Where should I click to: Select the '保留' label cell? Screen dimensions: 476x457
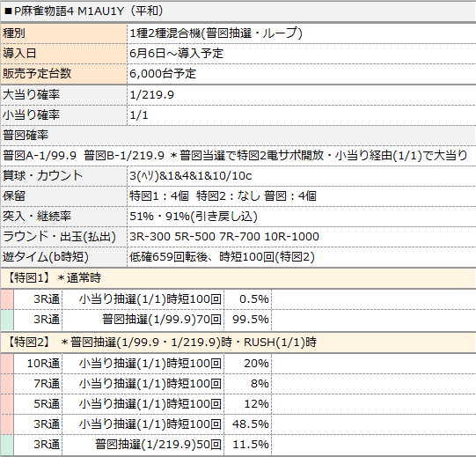[x=63, y=196]
